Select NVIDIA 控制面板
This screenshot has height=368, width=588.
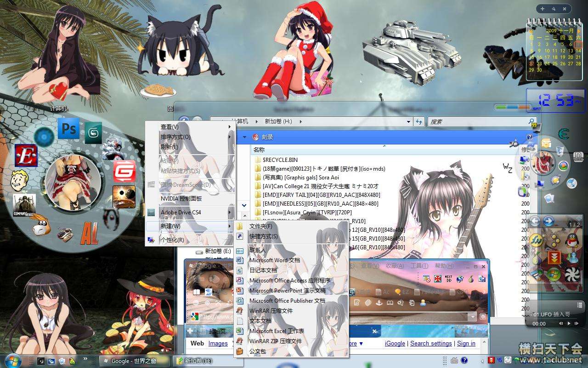tap(190, 198)
